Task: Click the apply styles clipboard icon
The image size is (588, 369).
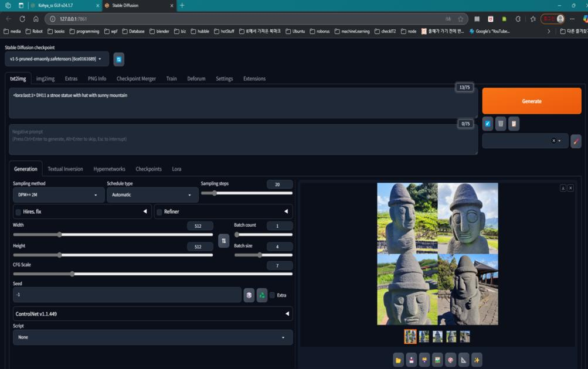Action: [514, 124]
